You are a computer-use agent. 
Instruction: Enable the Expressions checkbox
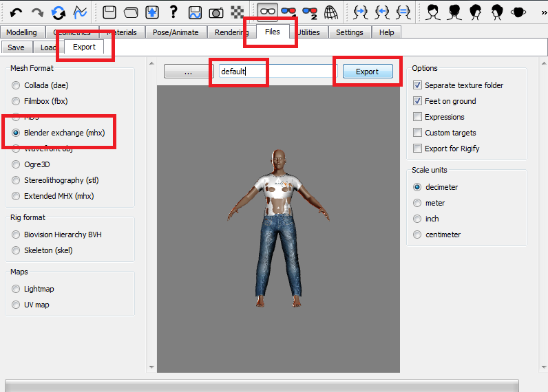(418, 117)
